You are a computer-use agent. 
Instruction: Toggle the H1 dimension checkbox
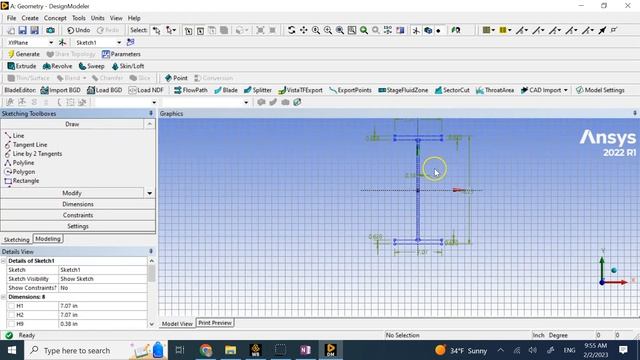(11, 306)
